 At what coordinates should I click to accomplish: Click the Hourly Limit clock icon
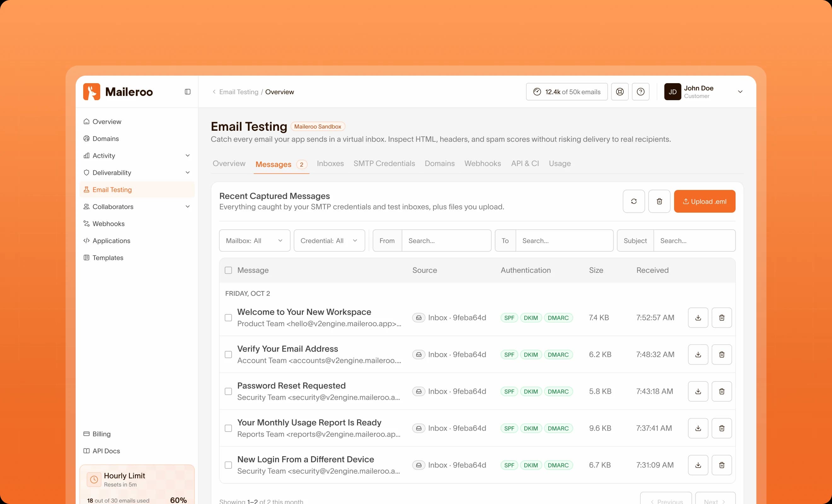pos(94,479)
